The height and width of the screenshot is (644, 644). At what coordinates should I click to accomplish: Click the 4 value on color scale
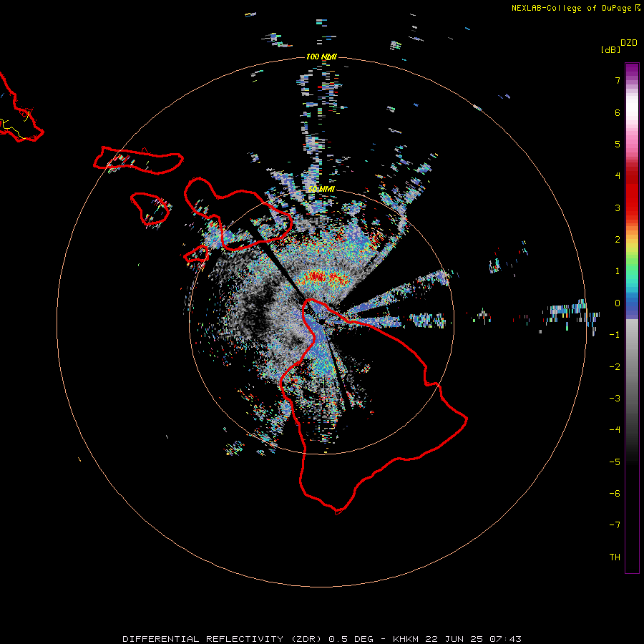[x=618, y=176]
